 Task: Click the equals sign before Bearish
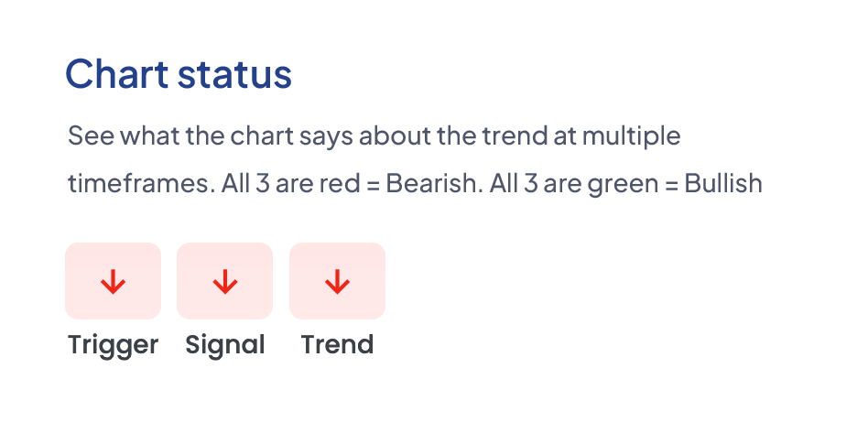[373, 183]
